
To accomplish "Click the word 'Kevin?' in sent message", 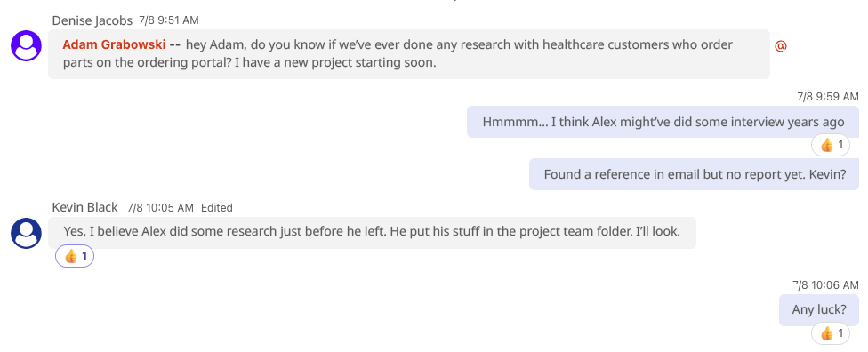I will click(828, 174).
